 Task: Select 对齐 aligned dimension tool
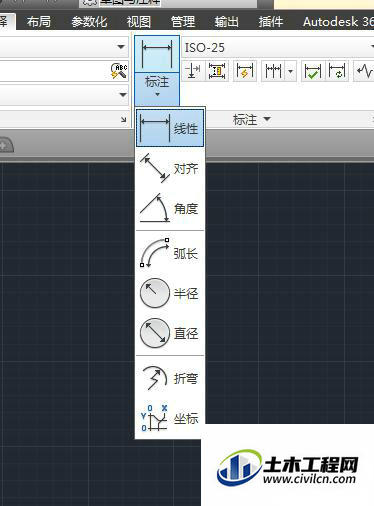coord(170,168)
